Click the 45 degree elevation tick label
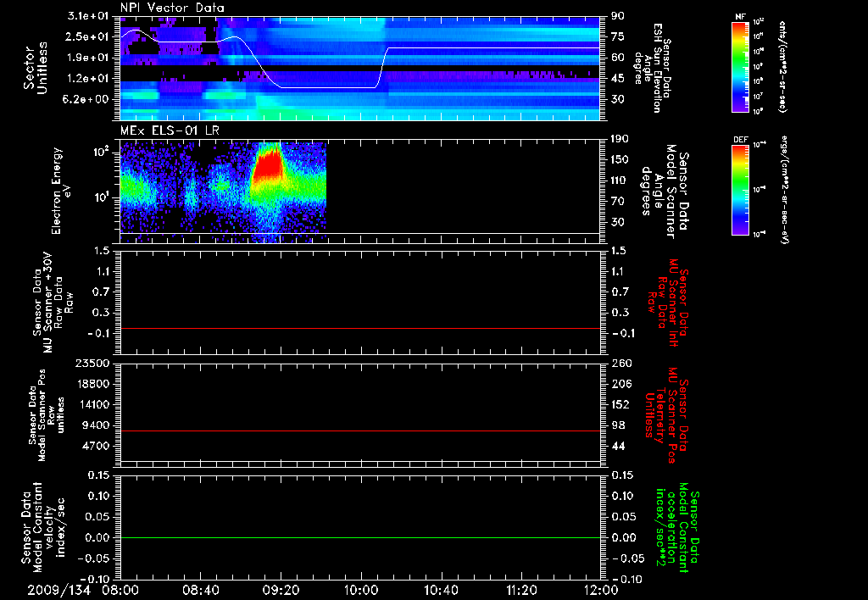Viewport: 868px width, 600px height. 617,79
